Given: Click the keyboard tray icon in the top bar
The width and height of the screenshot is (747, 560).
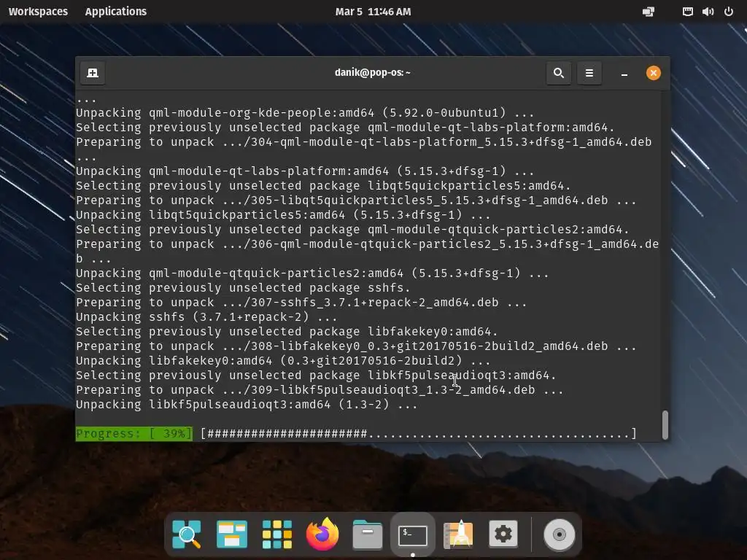Looking at the screenshot, I should (x=687, y=12).
